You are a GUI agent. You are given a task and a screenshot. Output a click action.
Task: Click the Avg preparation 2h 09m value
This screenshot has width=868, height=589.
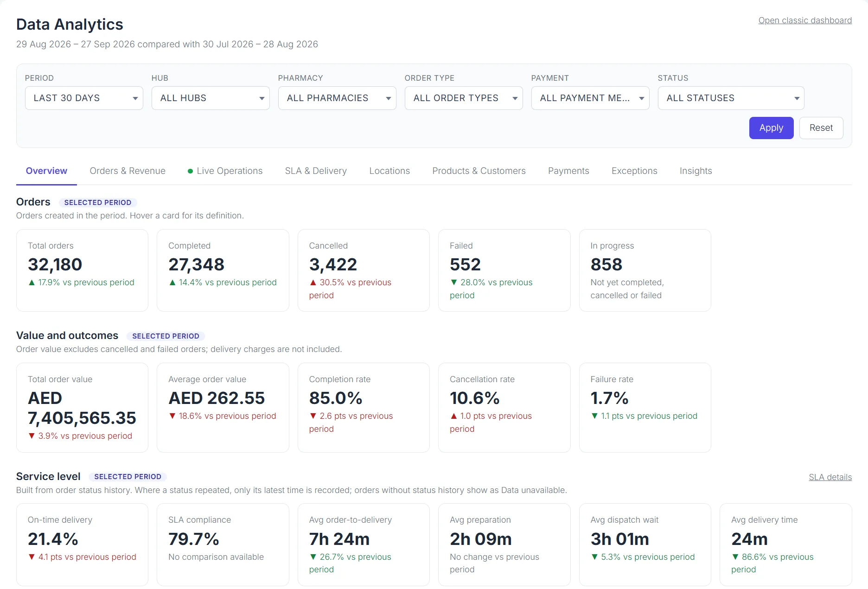pyautogui.click(x=481, y=539)
